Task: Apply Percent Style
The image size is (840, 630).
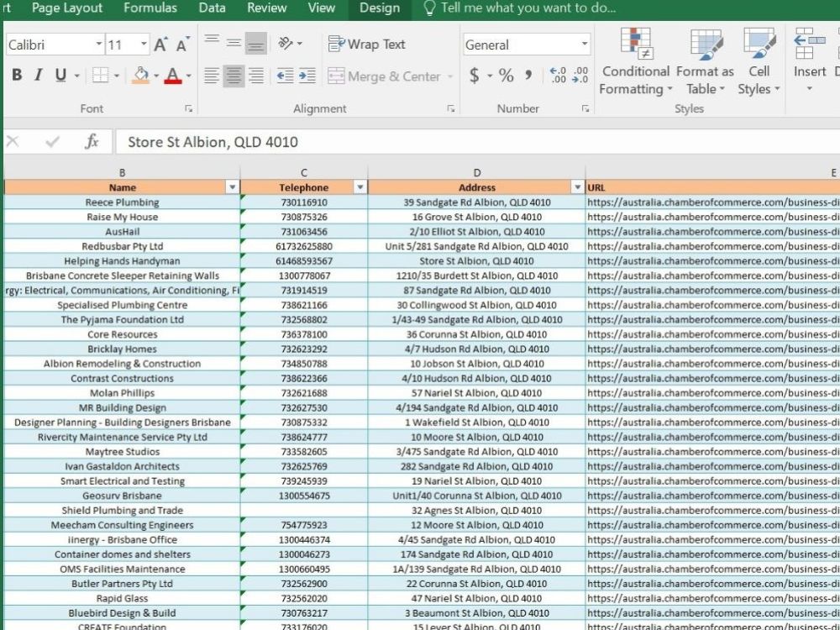Action: (507, 75)
